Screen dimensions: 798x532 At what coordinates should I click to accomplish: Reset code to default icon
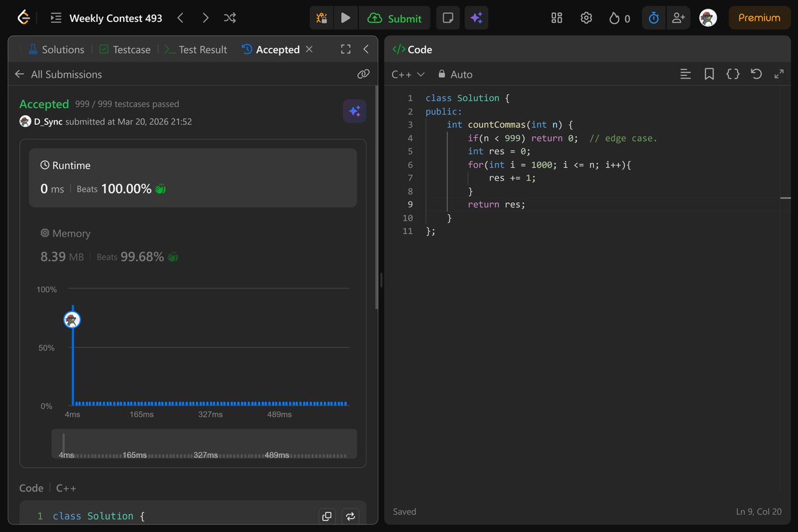click(x=756, y=74)
